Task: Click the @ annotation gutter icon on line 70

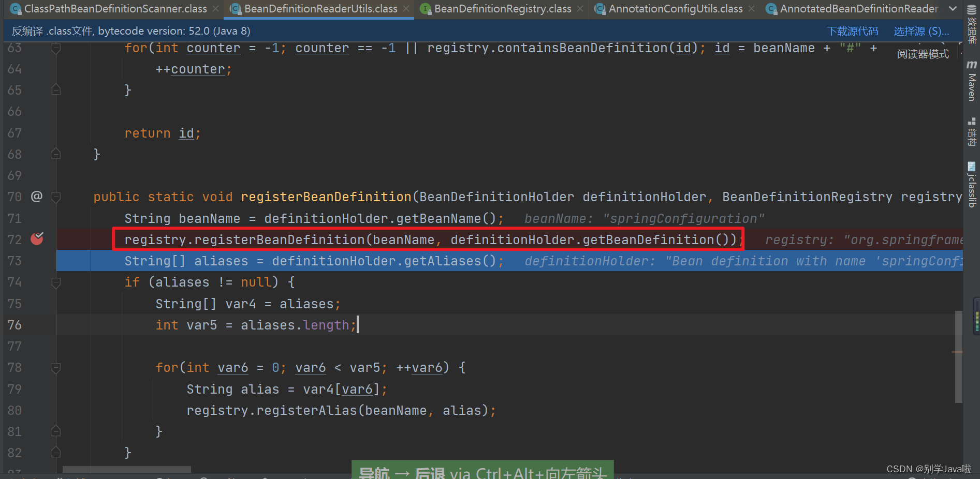Action: click(36, 197)
